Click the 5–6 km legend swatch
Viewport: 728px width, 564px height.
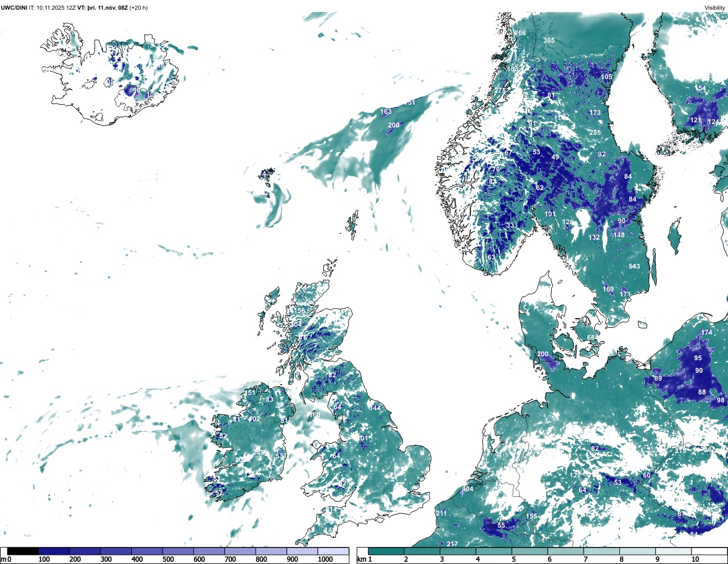point(530,551)
